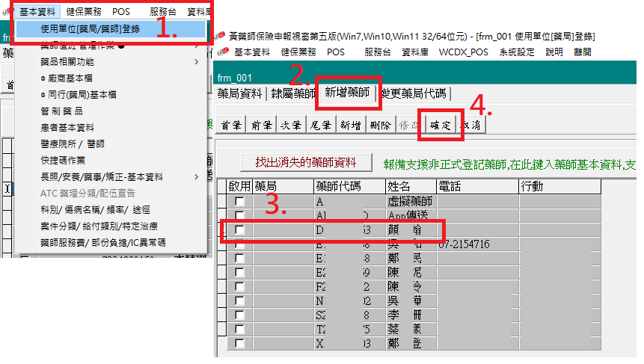644x364 pixels.
Task: Click 行動 column header
Action: tap(560, 186)
